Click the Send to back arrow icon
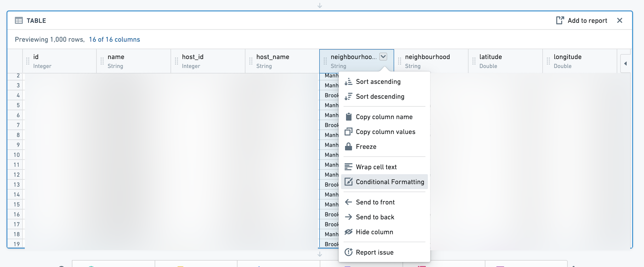 tap(348, 217)
